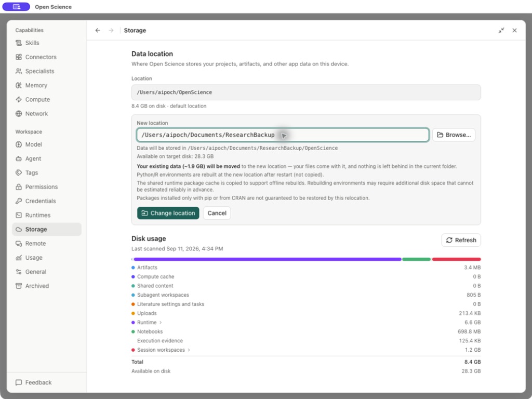Go back with the left arrow
Image resolution: width=532 pixels, height=399 pixels.
point(98,31)
